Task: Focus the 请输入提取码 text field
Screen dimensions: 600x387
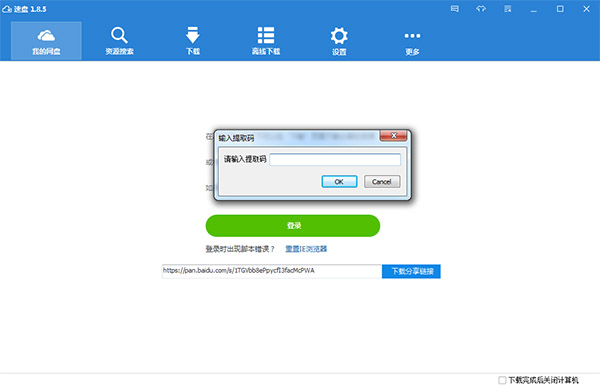Action: coord(335,159)
